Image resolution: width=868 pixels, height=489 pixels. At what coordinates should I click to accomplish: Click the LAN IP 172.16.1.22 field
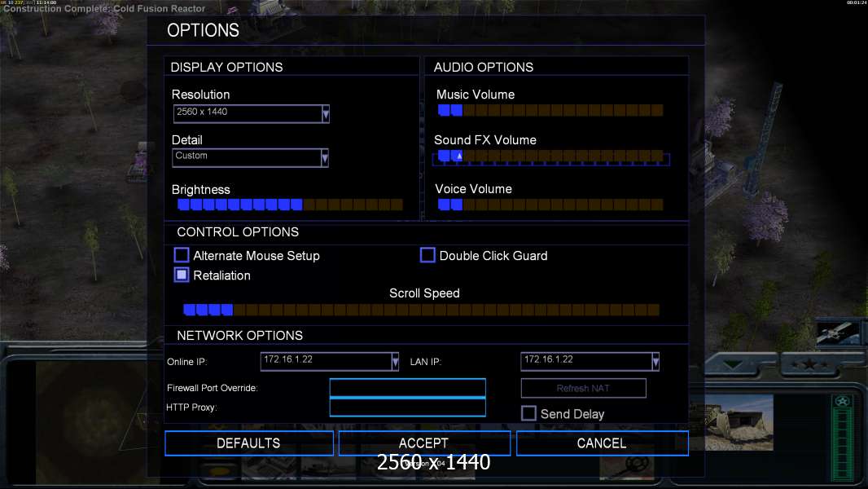coord(590,362)
